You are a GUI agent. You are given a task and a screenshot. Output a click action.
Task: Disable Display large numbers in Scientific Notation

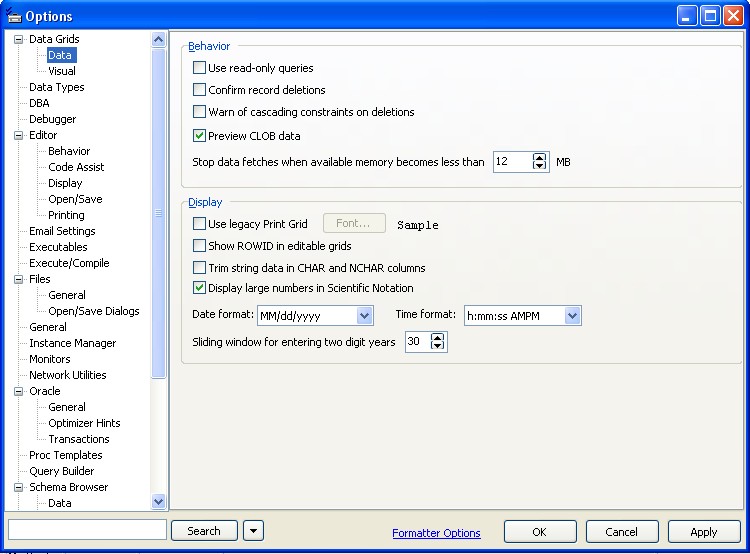tap(200, 288)
